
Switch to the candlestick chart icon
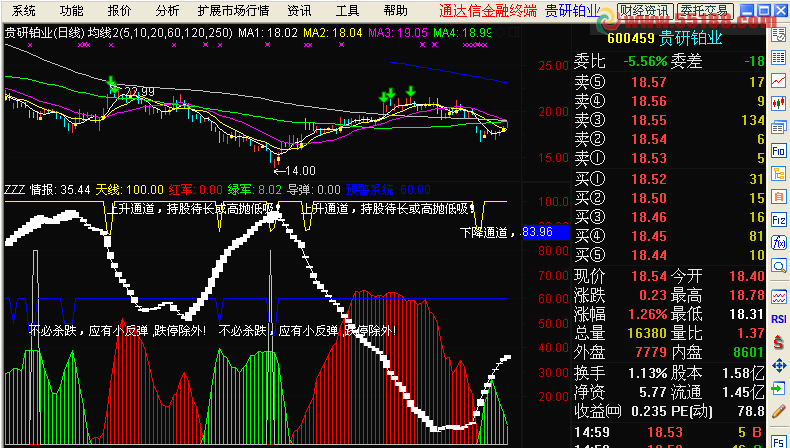point(779,103)
